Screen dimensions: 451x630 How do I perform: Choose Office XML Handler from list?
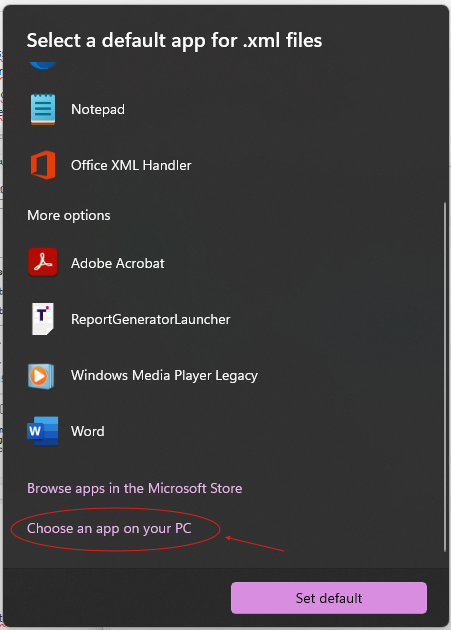[x=225, y=165]
